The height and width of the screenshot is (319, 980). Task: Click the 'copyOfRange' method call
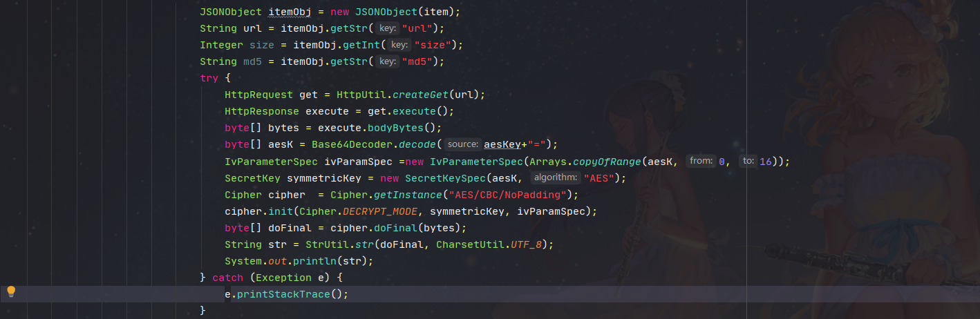tap(607, 161)
